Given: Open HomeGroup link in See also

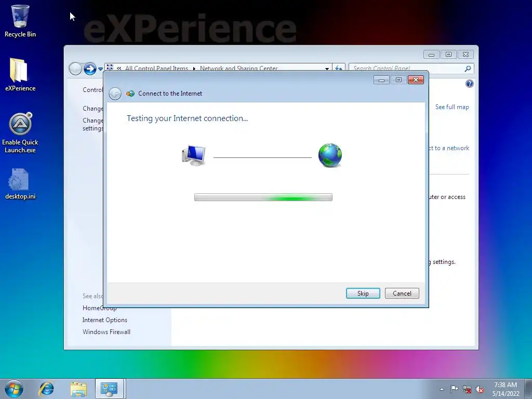Looking at the screenshot, I should pos(99,308).
